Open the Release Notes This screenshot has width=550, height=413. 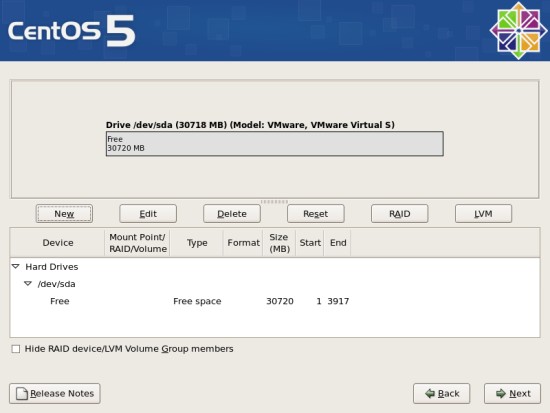[55, 393]
